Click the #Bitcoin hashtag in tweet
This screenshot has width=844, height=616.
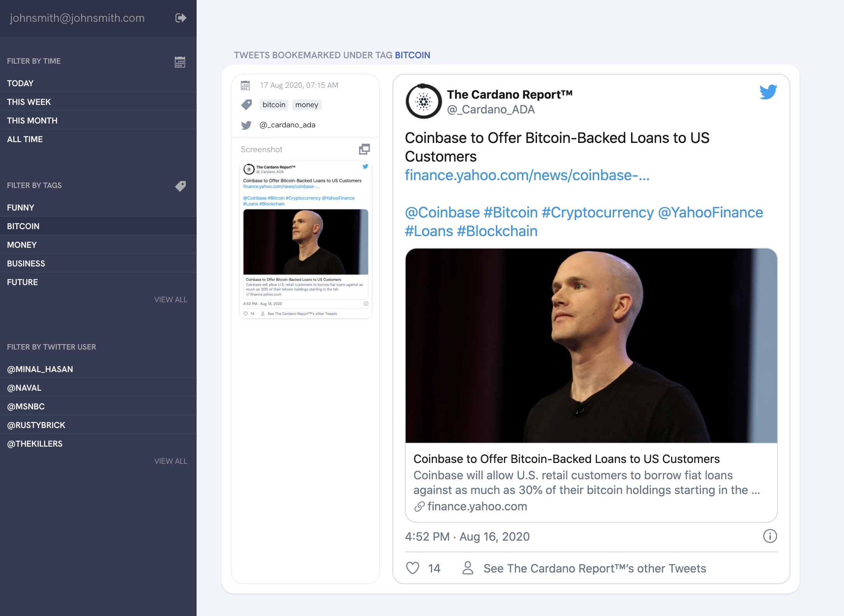coord(511,212)
